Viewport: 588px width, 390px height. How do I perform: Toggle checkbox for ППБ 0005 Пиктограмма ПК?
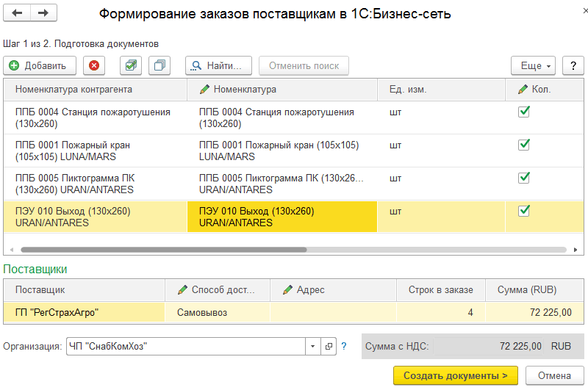(x=524, y=178)
